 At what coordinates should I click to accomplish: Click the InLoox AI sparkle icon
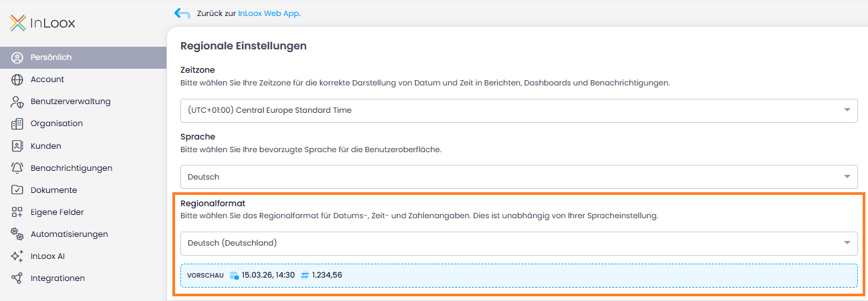coord(17,256)
